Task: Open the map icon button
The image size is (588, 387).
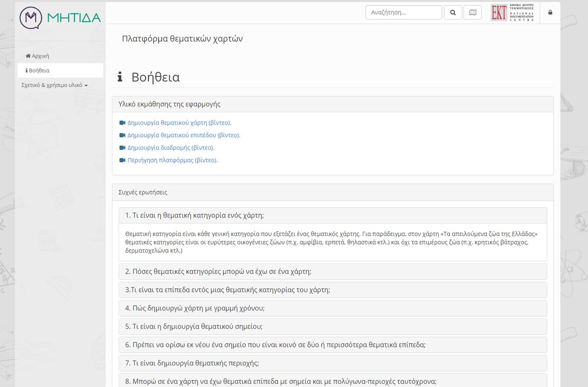Action: [x=472, y=13]
